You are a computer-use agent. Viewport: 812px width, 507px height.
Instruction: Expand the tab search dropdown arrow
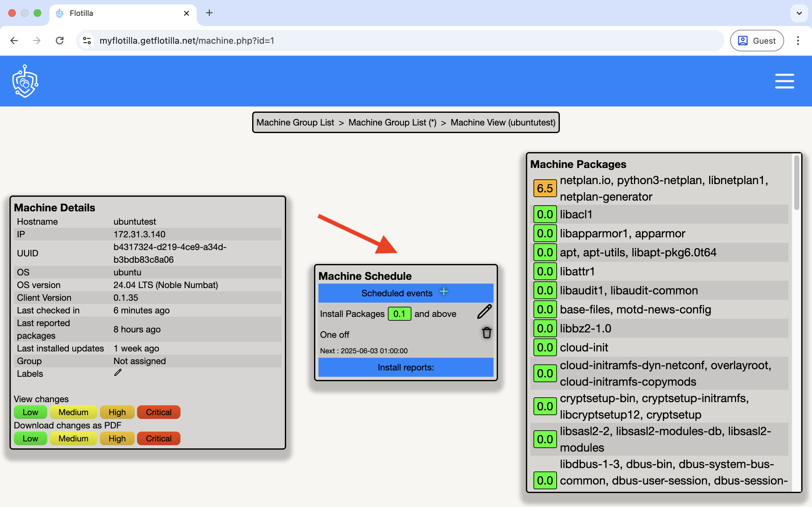pos(799,13)
